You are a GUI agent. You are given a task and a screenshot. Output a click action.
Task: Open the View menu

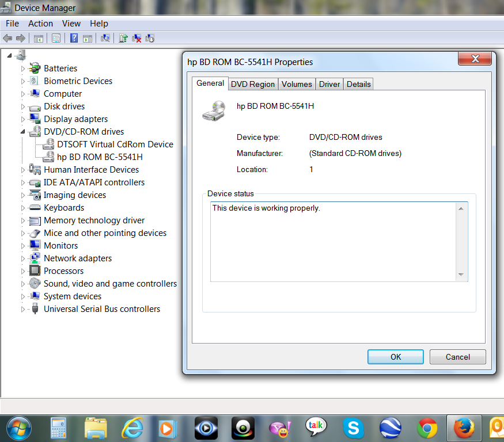(x=71, y=24)
